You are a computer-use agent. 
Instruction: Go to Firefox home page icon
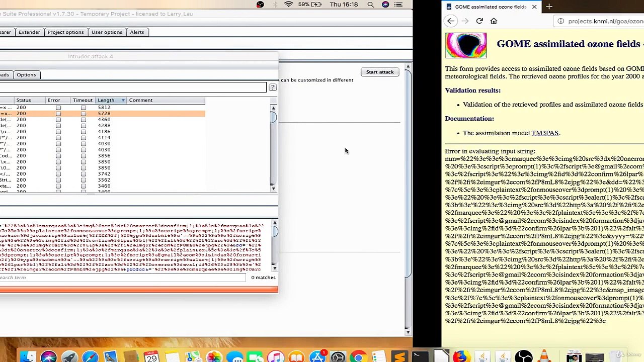click(x=494, y=21)
